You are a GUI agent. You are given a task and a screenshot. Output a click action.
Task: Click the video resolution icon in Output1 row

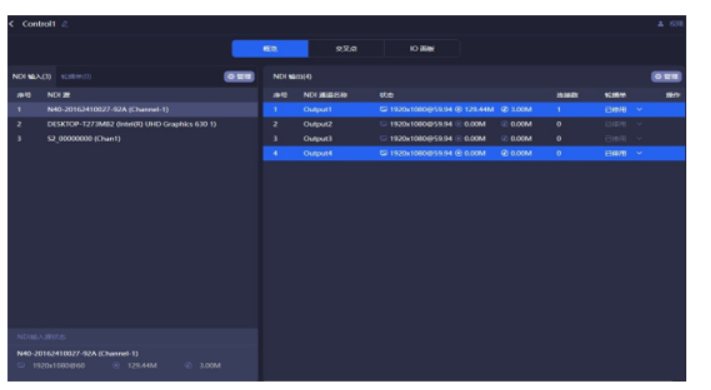click(384, 109)
